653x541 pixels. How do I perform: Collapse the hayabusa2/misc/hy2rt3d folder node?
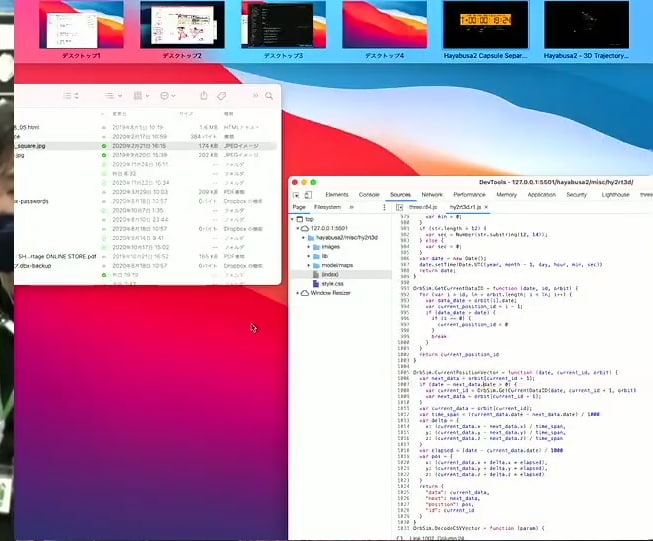303,237
